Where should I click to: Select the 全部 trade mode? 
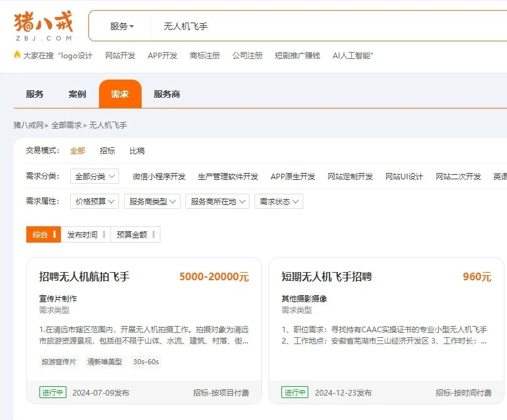pos(78,150)
